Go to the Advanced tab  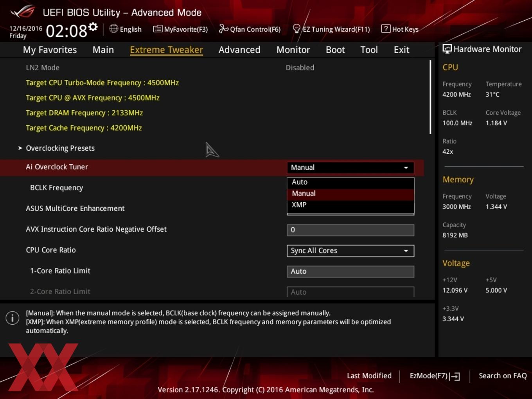[x=239, y=50]
